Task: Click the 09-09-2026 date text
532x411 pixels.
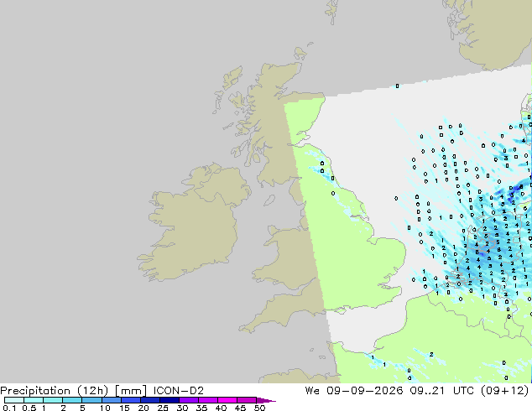Action: [x=364, y=391]
